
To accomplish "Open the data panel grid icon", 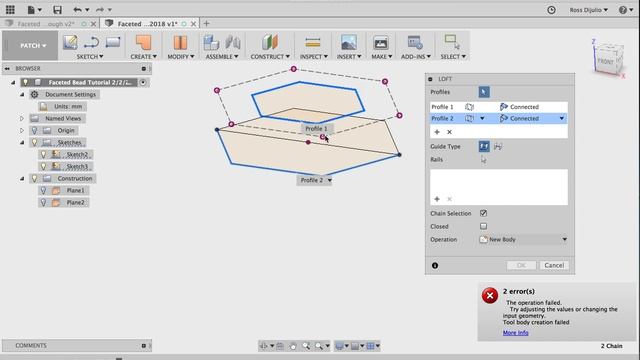I will tap(10, 9).
